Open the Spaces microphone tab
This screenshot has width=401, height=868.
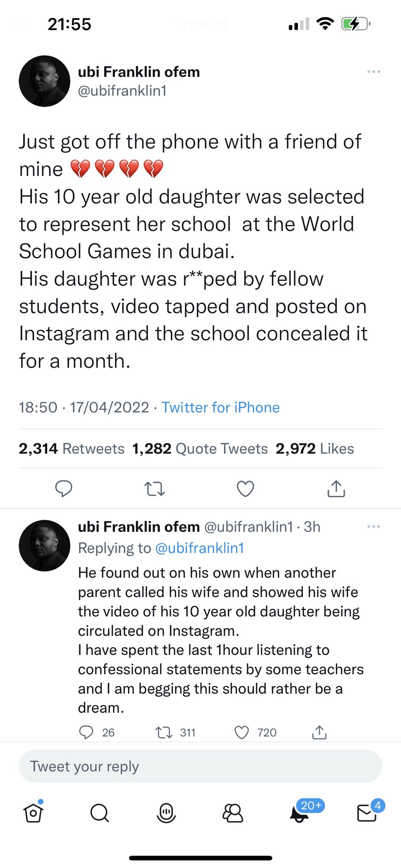pyautogui.click(x=166, y=812)
